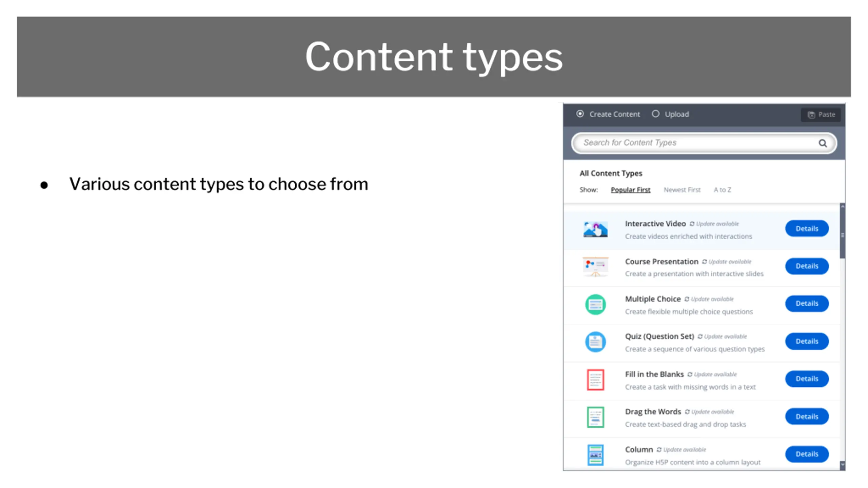Open Details for Drag the Words

(x=807, y=416)
